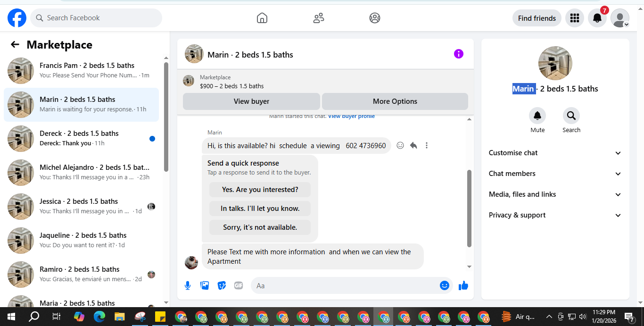The image size is (644, 326).
Task: Click the '$900 – 2 beds 1.5 baths' listing text
Action: 232,86
